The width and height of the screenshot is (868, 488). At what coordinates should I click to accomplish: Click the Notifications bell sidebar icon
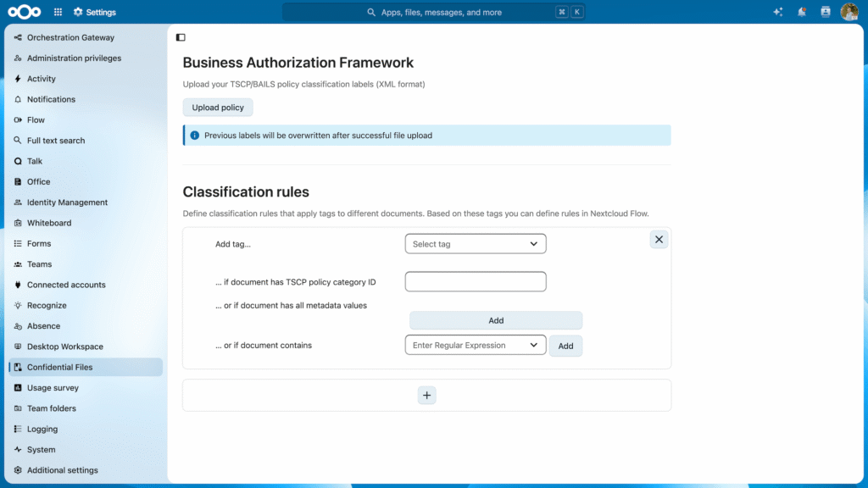[18, 99]
